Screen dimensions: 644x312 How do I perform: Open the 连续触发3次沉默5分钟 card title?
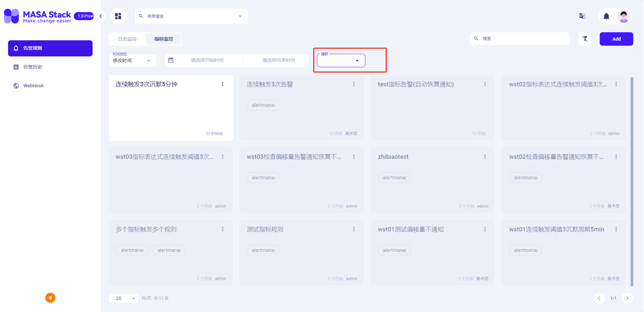[147, 84]
